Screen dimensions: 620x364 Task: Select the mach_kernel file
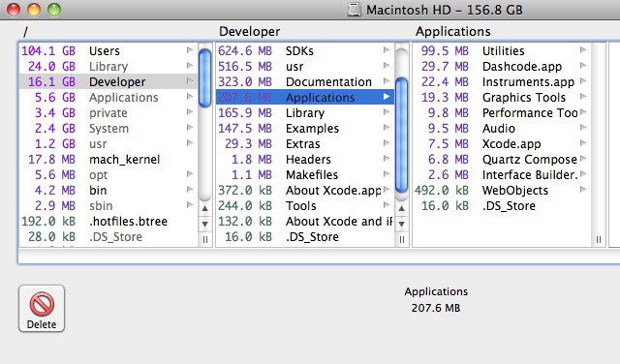click(108, 159)
